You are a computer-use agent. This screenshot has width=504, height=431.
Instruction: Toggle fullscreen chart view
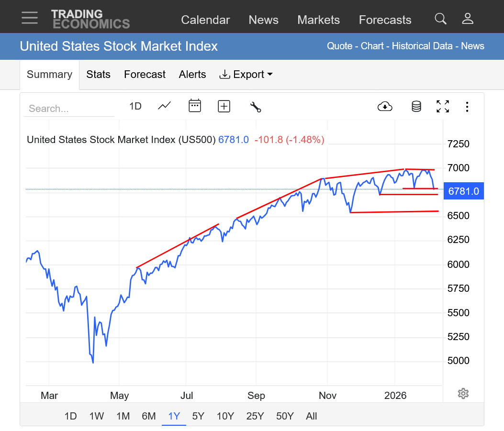[x=443, y=106]
